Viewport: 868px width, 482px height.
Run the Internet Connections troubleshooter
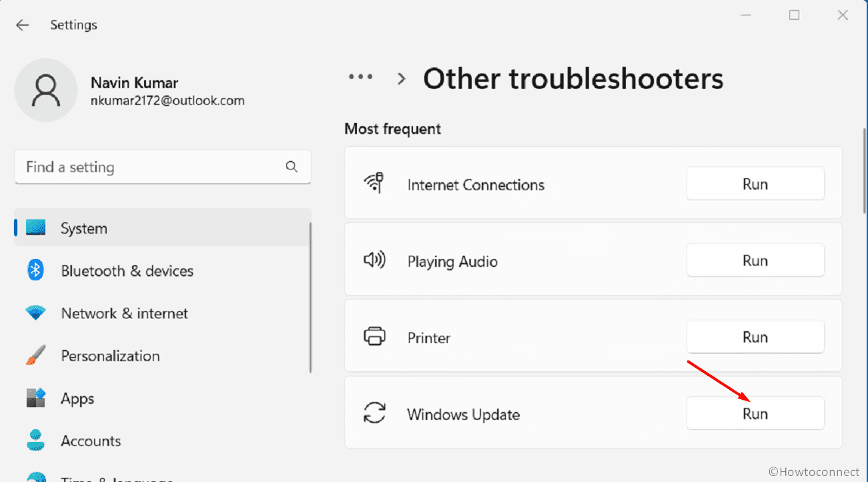(755, 184)
